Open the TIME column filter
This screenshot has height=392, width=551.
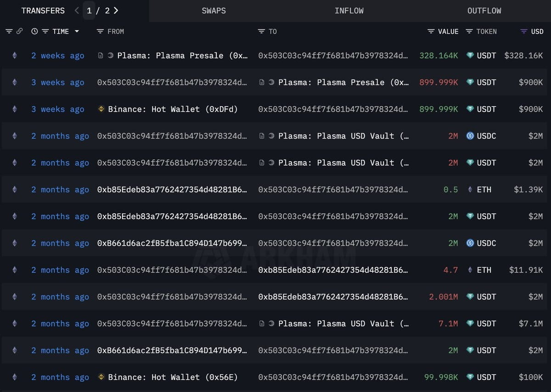[45, 31]
